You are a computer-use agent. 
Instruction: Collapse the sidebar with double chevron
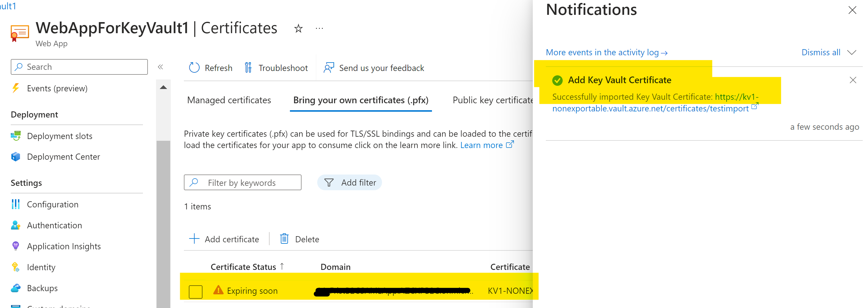(x=160, y=67)
